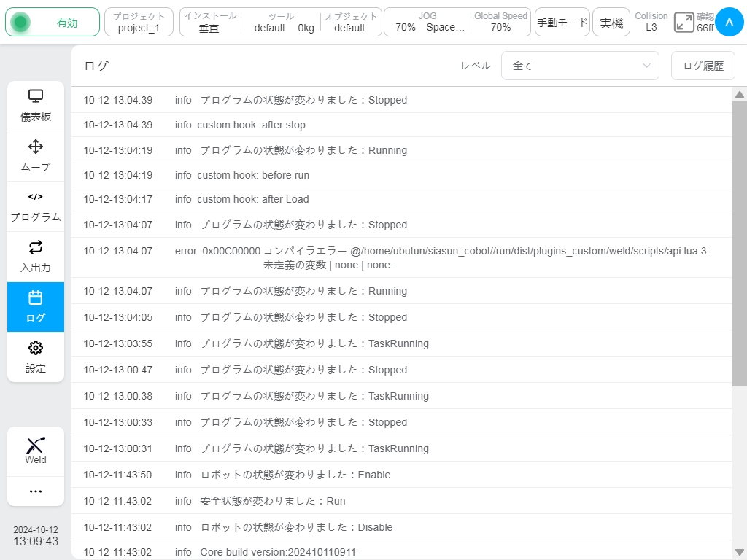The width and height of the screenshot is (747, 560).
Task: Adjust the JOG 70% setting
Action: 427,22
